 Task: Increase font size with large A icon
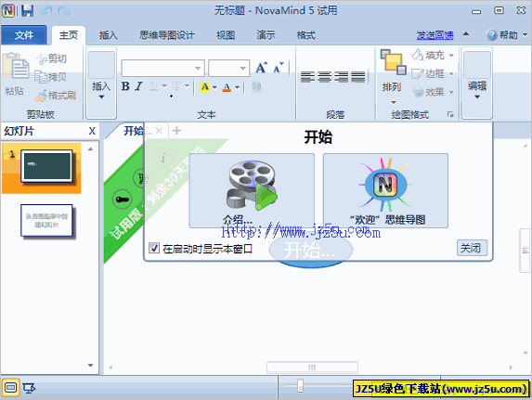point(261,68)
